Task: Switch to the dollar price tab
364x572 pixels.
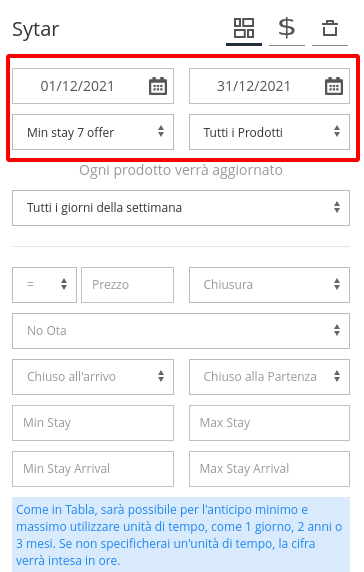Action: tap(287, 29)
